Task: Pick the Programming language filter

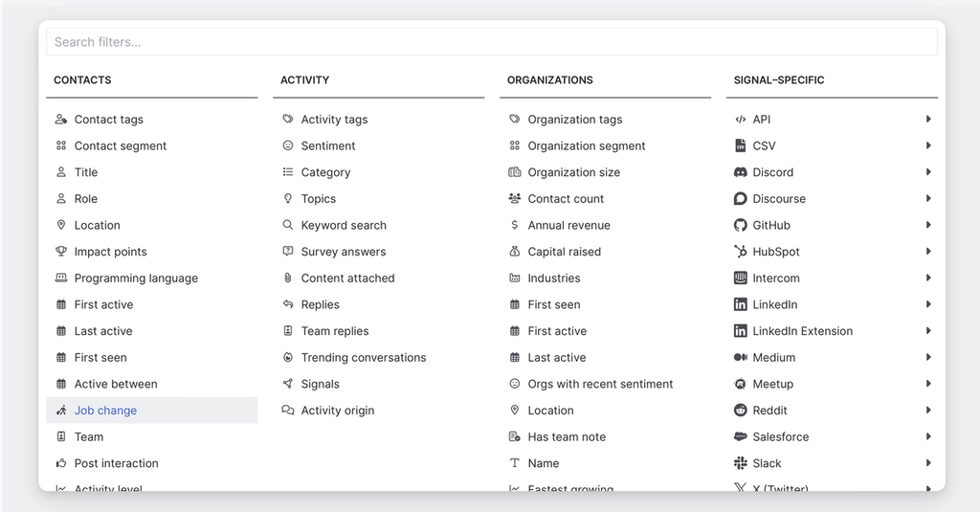Action: [136, 278]
